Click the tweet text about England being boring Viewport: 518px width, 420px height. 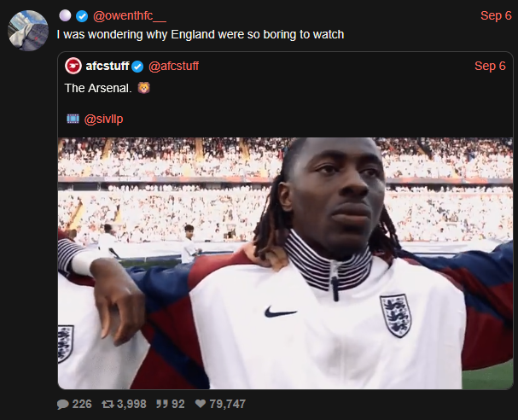201,35
